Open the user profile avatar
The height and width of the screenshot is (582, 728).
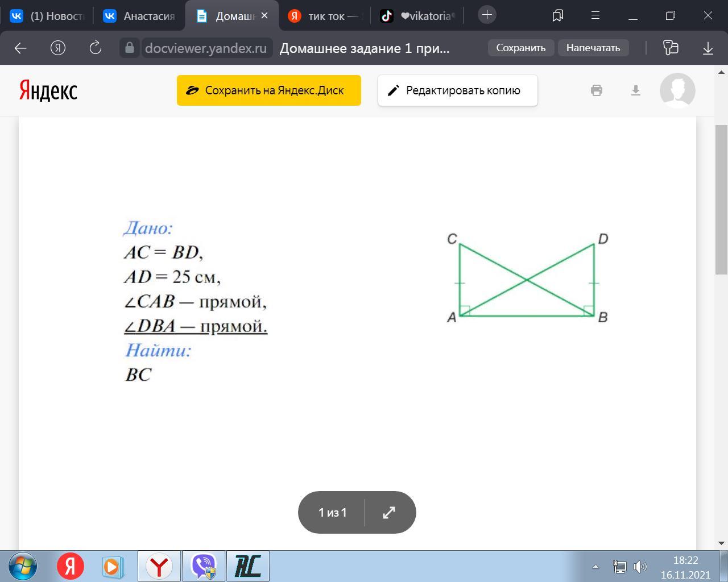677,90
